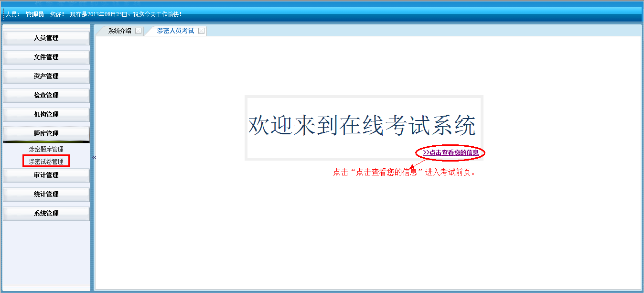The width and height of the screenshot is (644, 293).
Task: Open the 机构管理 accordion panel
Action: [46, 114]
